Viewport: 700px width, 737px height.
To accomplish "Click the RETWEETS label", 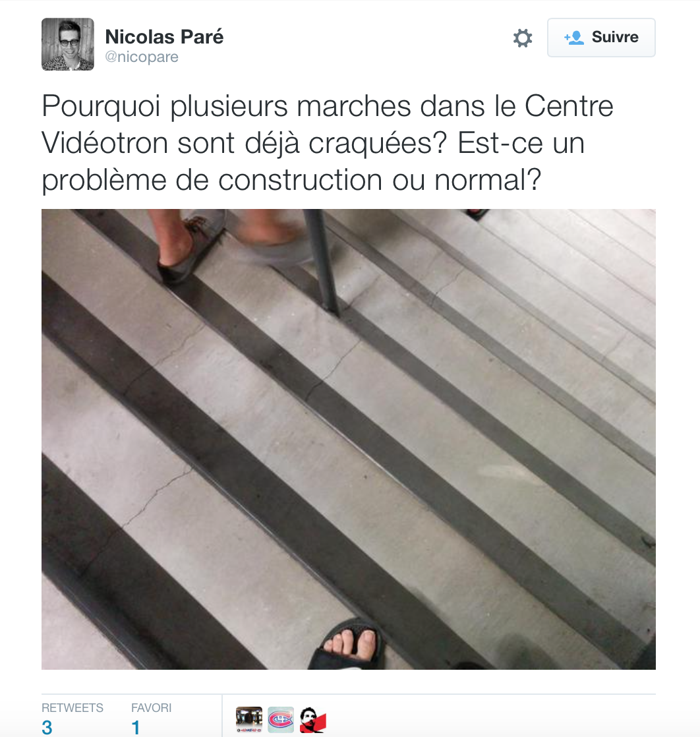I will tap(73, 708).
